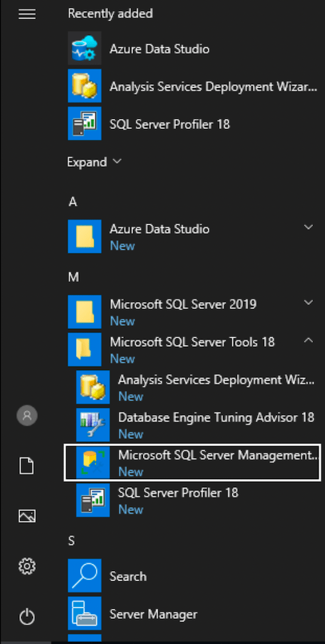The height and width of the screenshot is (644, 325).
Task: Open Server Manager label
Action: 154,614
